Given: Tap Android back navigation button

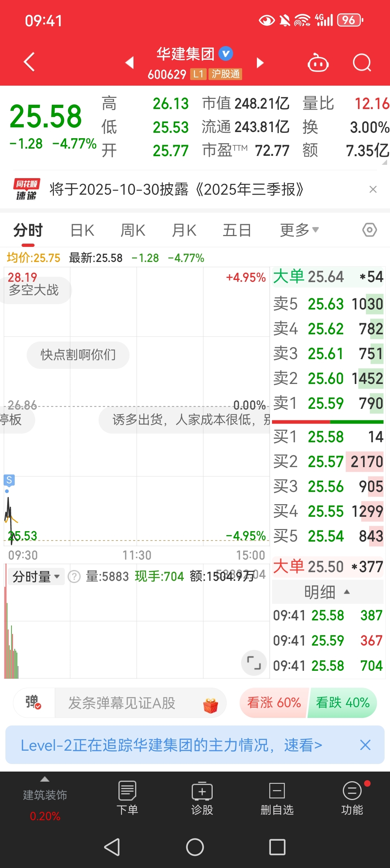Looking at the screenshot, I should click(x=112, y=847).
